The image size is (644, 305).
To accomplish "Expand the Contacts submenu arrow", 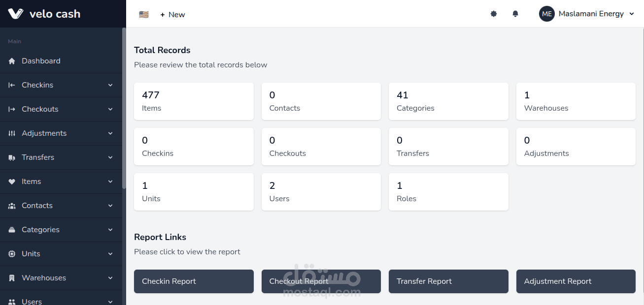I will click(110, 206).
